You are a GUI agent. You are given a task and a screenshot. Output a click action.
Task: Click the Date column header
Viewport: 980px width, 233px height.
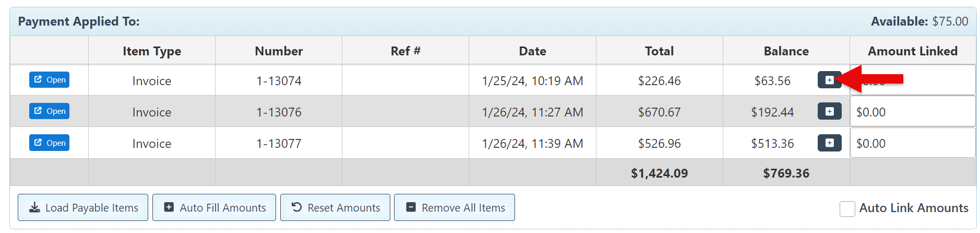(x=532, y=51)
